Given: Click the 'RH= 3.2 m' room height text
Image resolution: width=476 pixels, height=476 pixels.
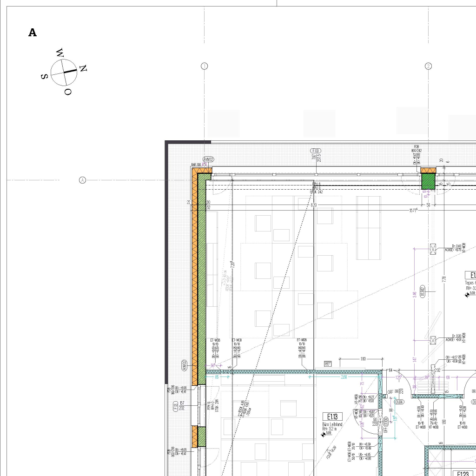Looking at the screenshot, I should pyautogui.click(x=330, y=429).
